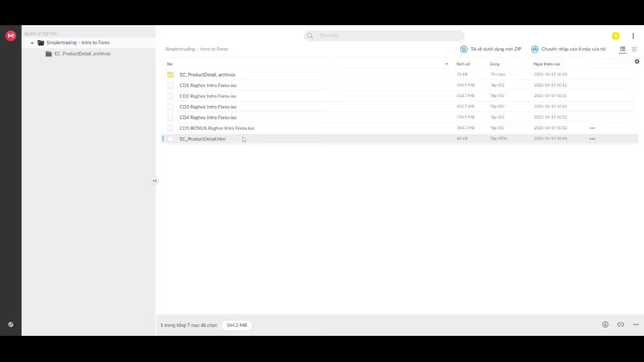
Task: Click date 2021-10-19 10:12 in CD4 row
Action: coord(550,117)
